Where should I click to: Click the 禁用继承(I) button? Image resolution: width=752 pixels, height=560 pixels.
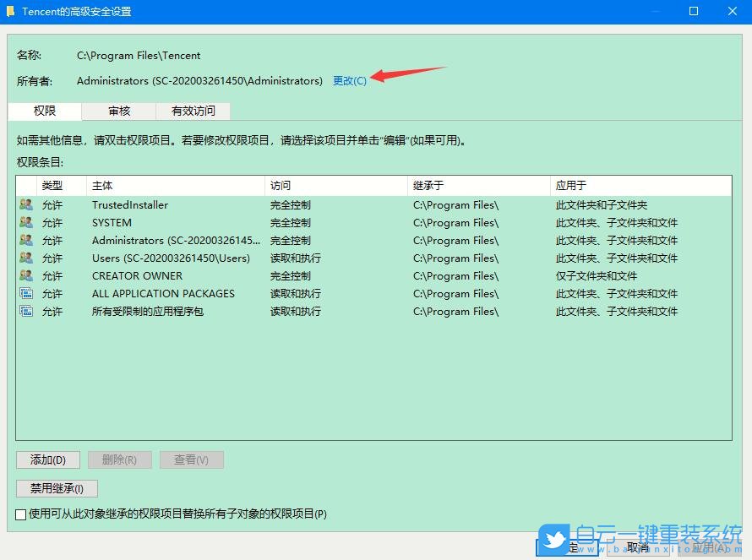point(56,488)
